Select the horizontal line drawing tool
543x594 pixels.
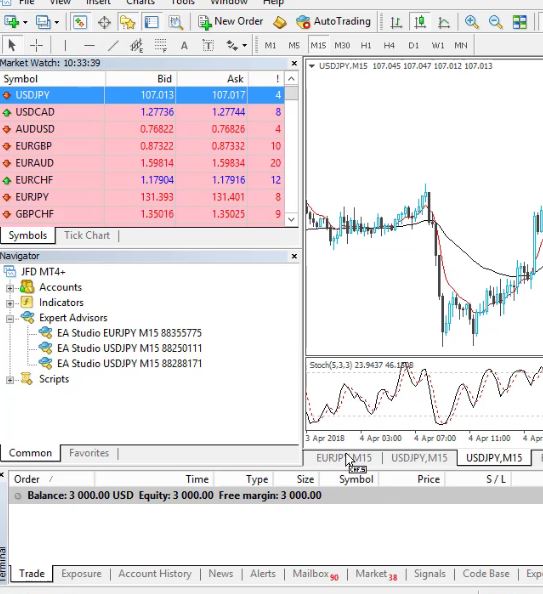(89, 45)
